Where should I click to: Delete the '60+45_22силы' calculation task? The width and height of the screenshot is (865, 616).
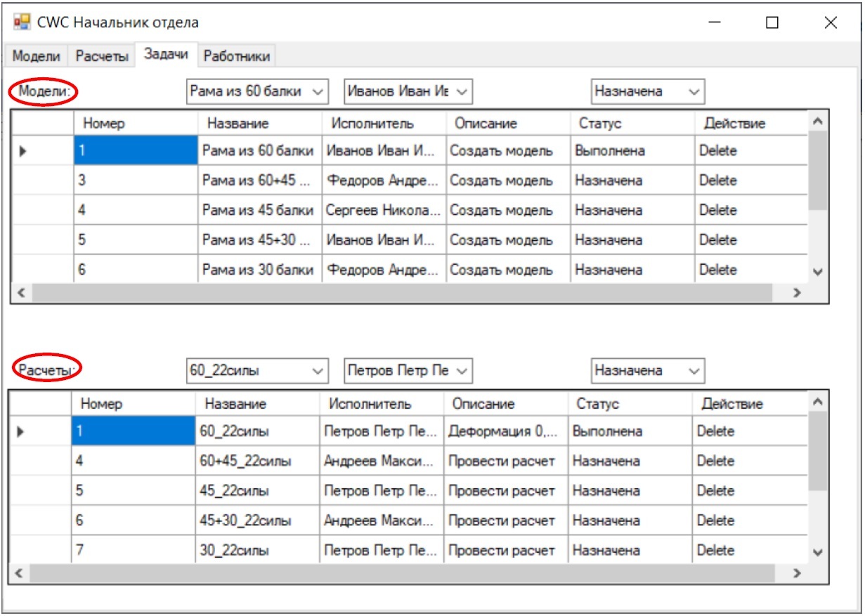click(x=715, y=461)
